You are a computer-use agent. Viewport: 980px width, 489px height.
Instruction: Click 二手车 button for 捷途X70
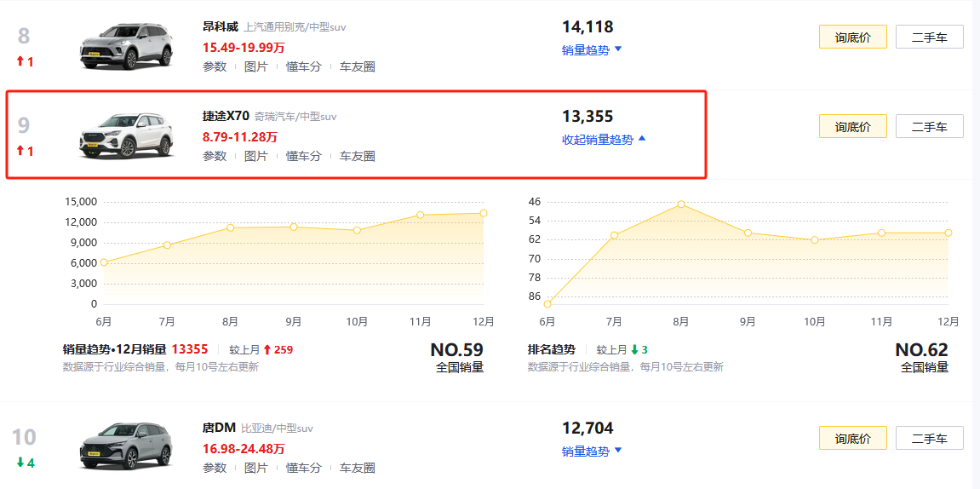point(930,126)
